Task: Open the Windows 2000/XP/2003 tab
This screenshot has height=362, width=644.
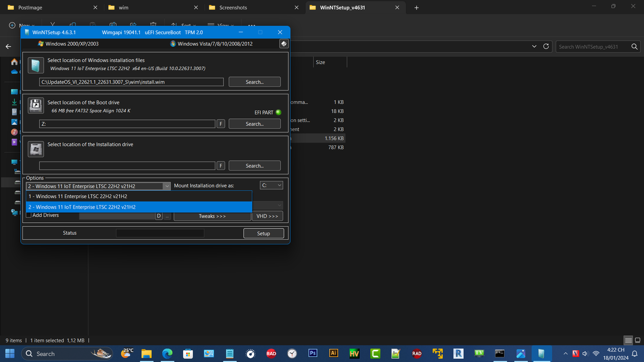Action: [x=68, y=44]
